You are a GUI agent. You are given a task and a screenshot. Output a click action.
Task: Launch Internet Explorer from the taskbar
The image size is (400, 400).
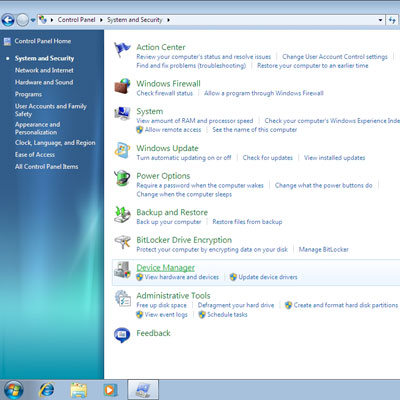tap(47, 390)
